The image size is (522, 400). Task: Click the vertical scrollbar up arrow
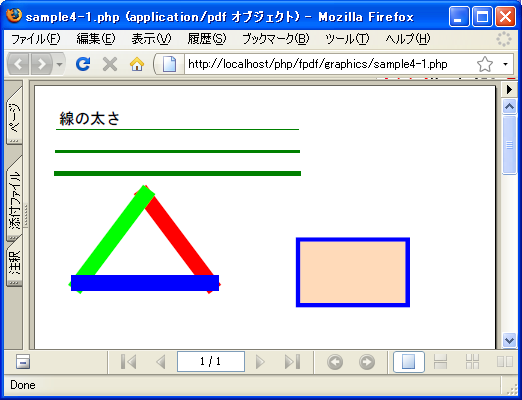pyautogui.click(x=509, y=107)
